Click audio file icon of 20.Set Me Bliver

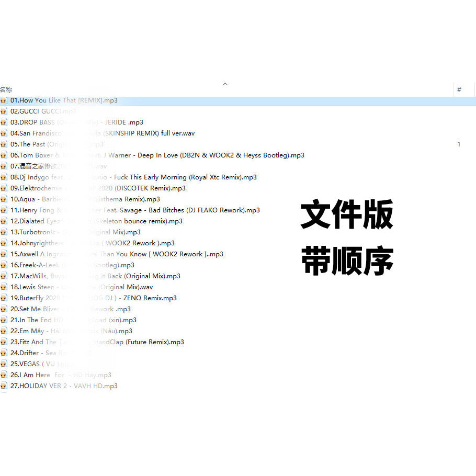click(x=4, y=309)
